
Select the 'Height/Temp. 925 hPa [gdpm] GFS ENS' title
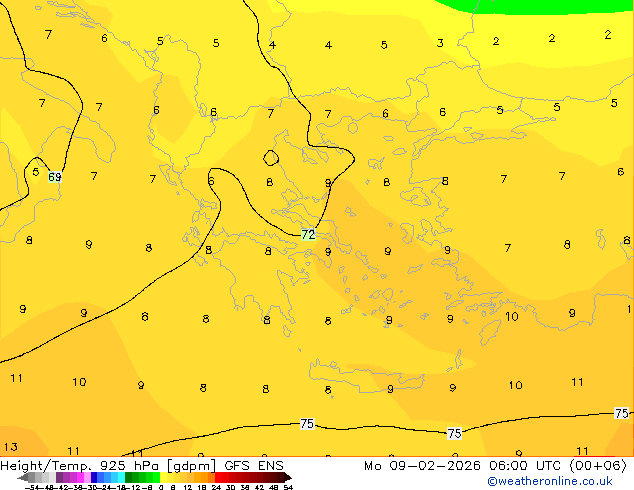coord(142,466)
